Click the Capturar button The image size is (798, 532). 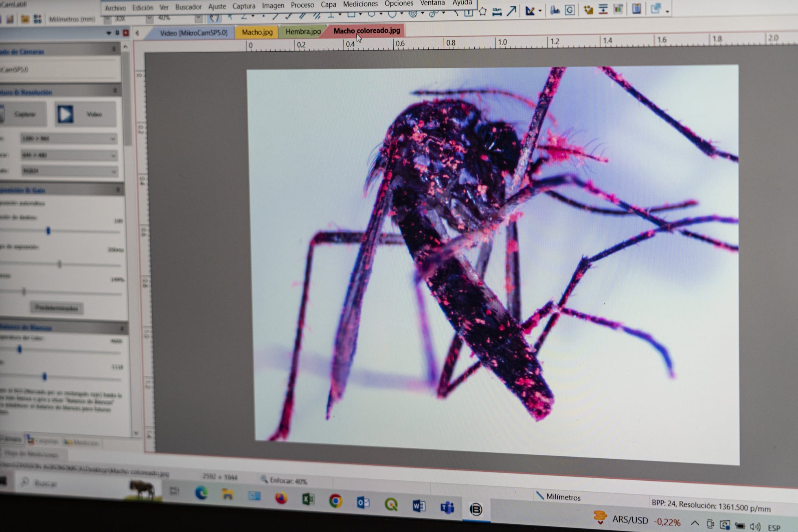[26, 114]
